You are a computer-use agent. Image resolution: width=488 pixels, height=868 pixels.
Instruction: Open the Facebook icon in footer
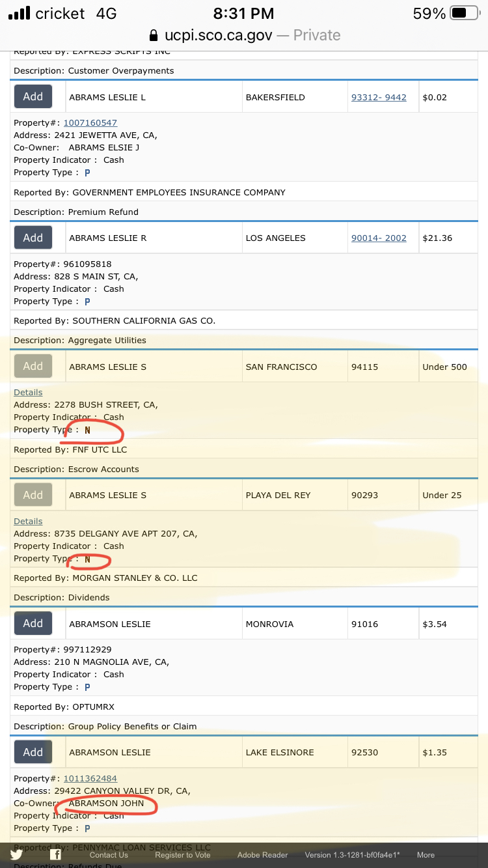click(56, 855)
